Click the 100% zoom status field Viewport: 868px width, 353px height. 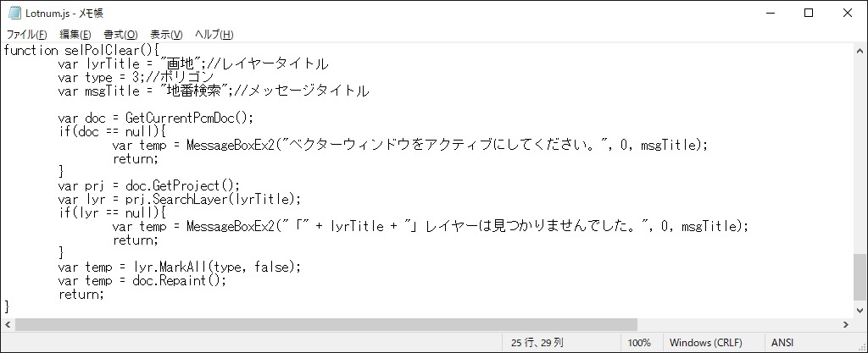(x=639, y=343)
